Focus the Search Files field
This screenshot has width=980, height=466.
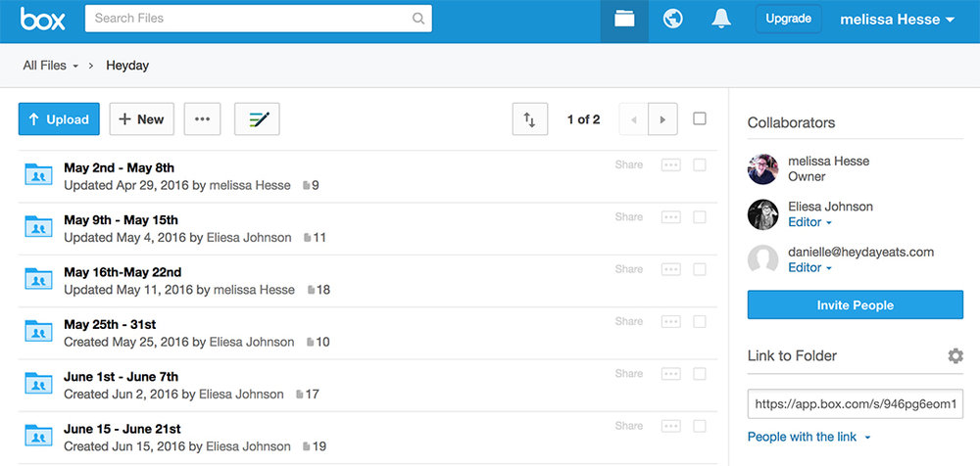click(258, 19)
